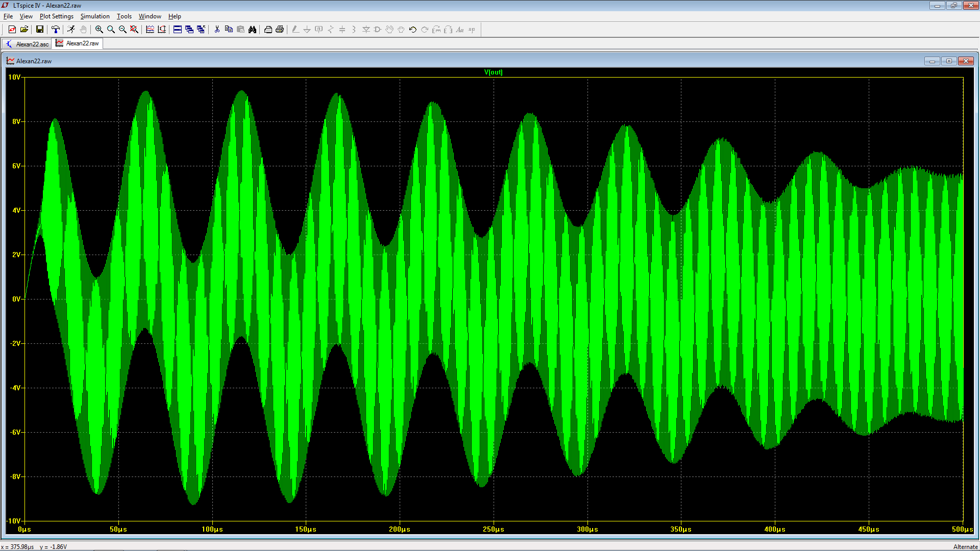The width and height of the screenshot is (980, 551).
Task: Open the Tools menu
Action: click(124, 16)
